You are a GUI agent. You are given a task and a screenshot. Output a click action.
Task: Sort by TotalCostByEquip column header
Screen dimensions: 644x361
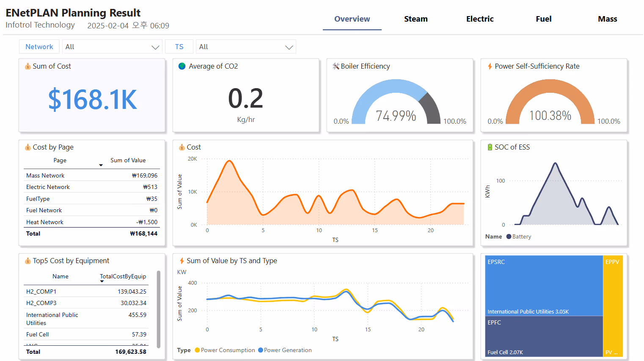[123, 276]
